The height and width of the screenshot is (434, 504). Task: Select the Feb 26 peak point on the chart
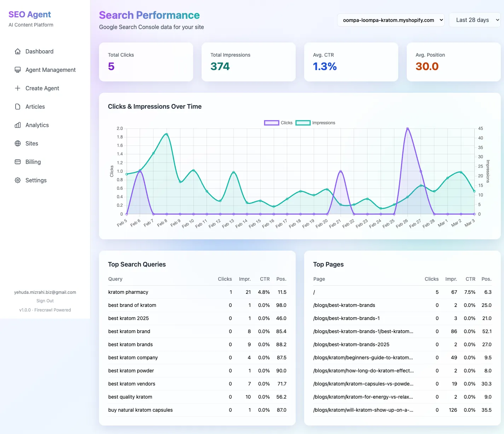point(407,129)
